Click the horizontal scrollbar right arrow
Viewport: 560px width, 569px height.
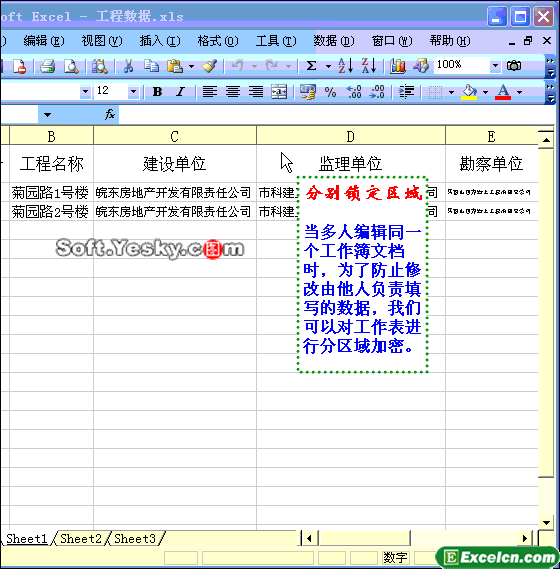[525, 539]
